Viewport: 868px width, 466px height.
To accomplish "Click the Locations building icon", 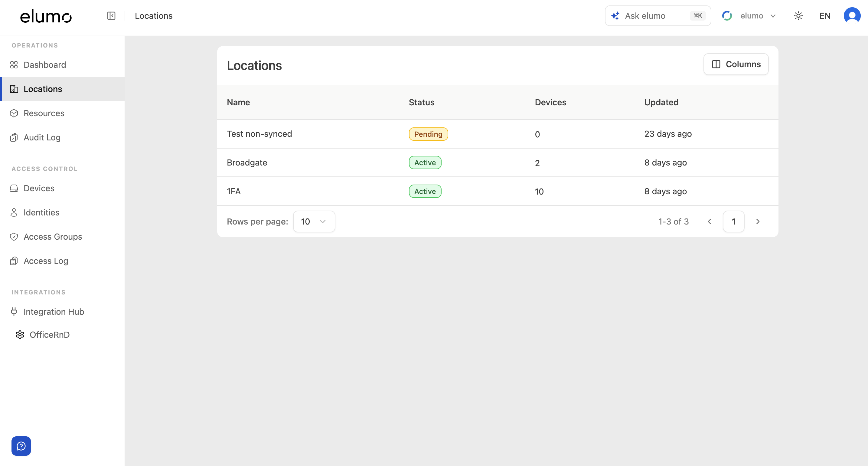I will click(x=14, y=89).
